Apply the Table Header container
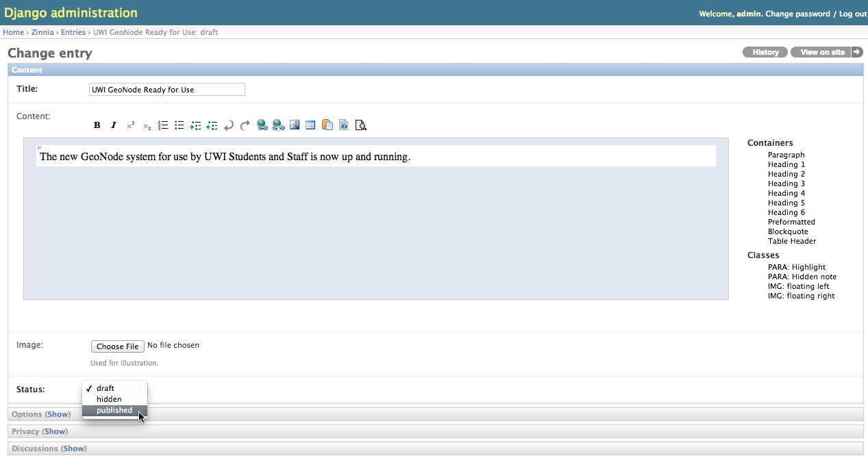The height and width of the screenshot is (458, 868). (x=792, y=241)
